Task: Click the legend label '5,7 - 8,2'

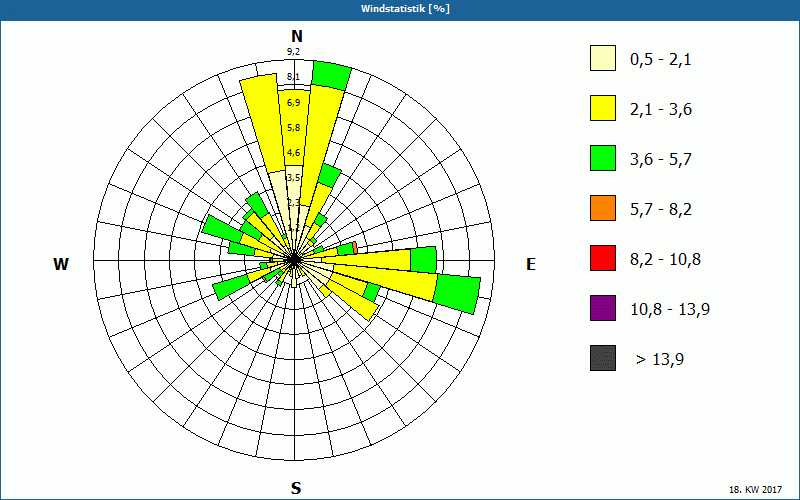Action: 661,210
